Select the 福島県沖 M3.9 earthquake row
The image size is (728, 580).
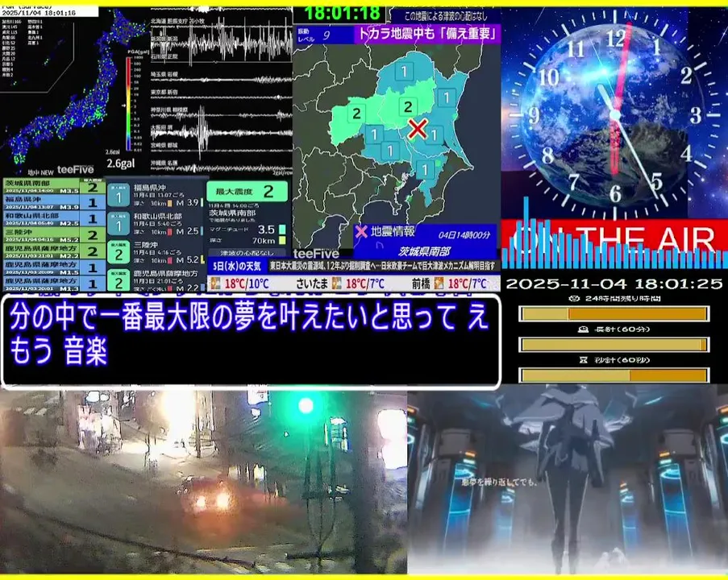pyautogui.click(x=54, y=202)
